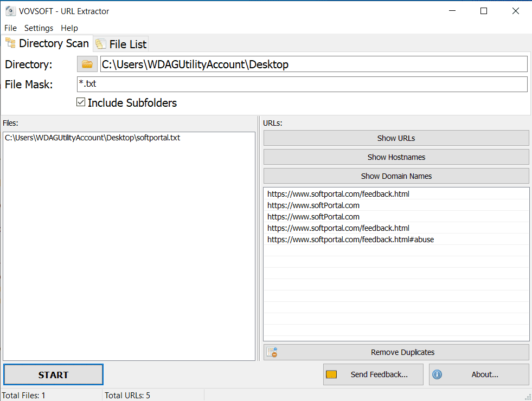Click into the File Mask field
This screenshot has height=401, width=532.
302,84
